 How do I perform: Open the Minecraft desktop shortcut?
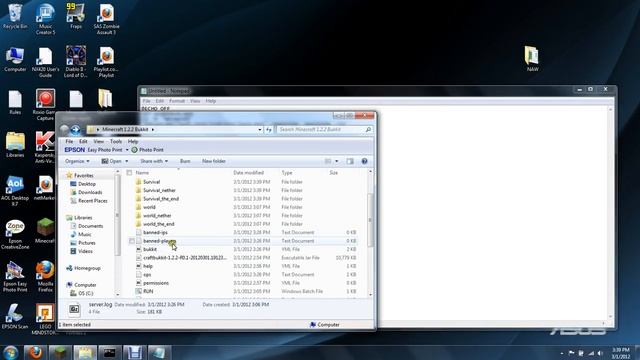[x=45, y=231]
